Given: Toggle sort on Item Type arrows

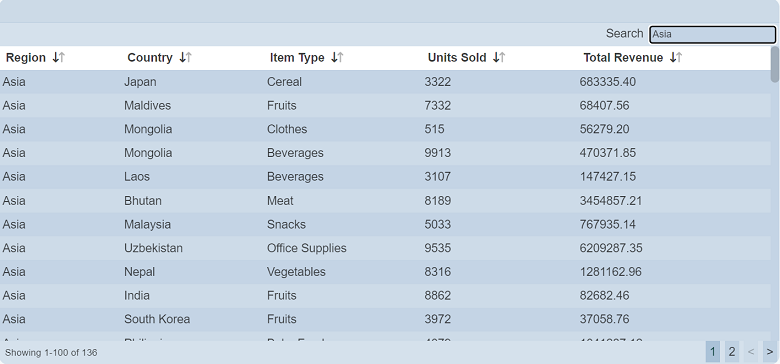Looking at the screenshot, I should tap(337, 58).
